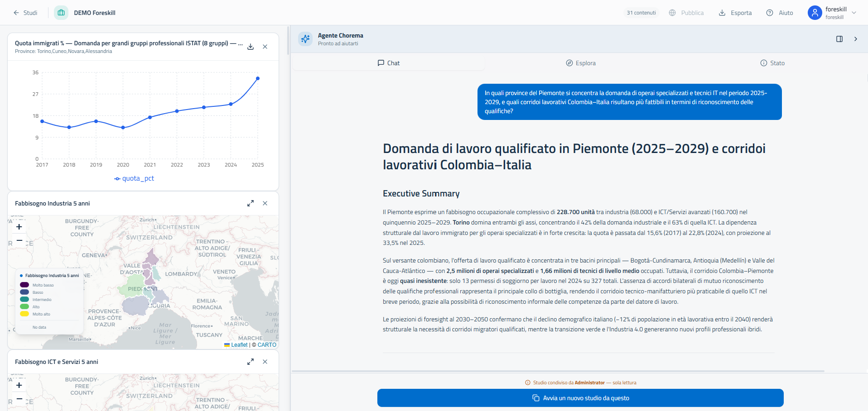Zoom out on ICT e Servizi map
Image resolution: width=868 pixels, height=411 pixels.
pyautogui.click(x=19, y=399)
